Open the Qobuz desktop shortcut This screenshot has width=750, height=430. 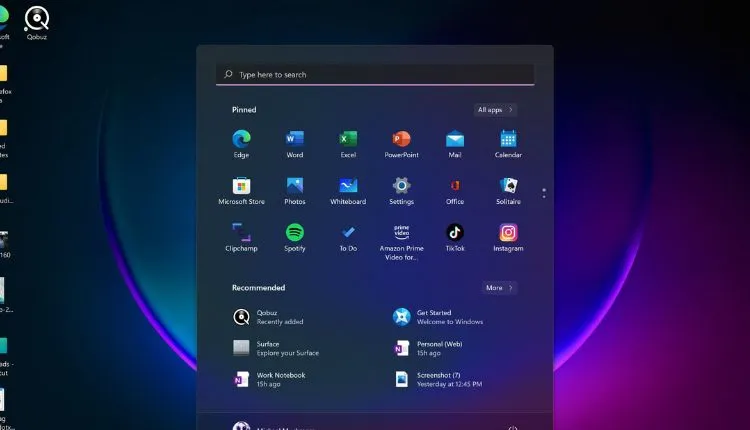coord(37,23)
